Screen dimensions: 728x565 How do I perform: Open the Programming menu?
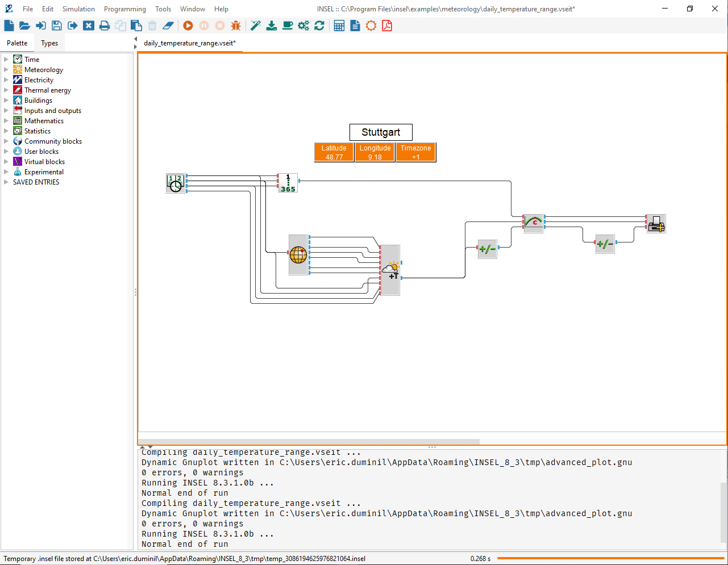pos(125,9)
